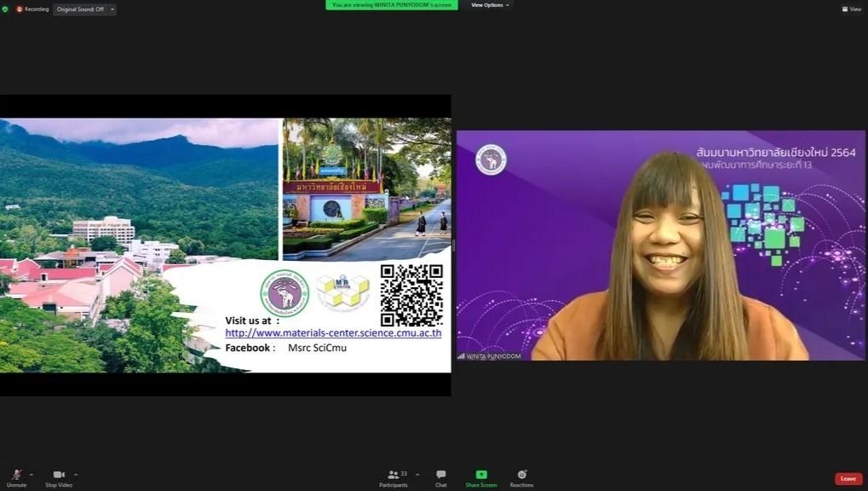Expand video options arrow next to Stop Video
The image size is (868, 491).
pyautogui.click(x=76, y=475)
